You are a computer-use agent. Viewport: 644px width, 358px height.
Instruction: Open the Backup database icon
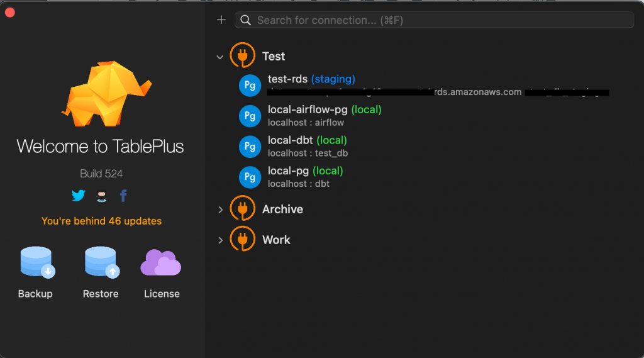coord(37,262)
